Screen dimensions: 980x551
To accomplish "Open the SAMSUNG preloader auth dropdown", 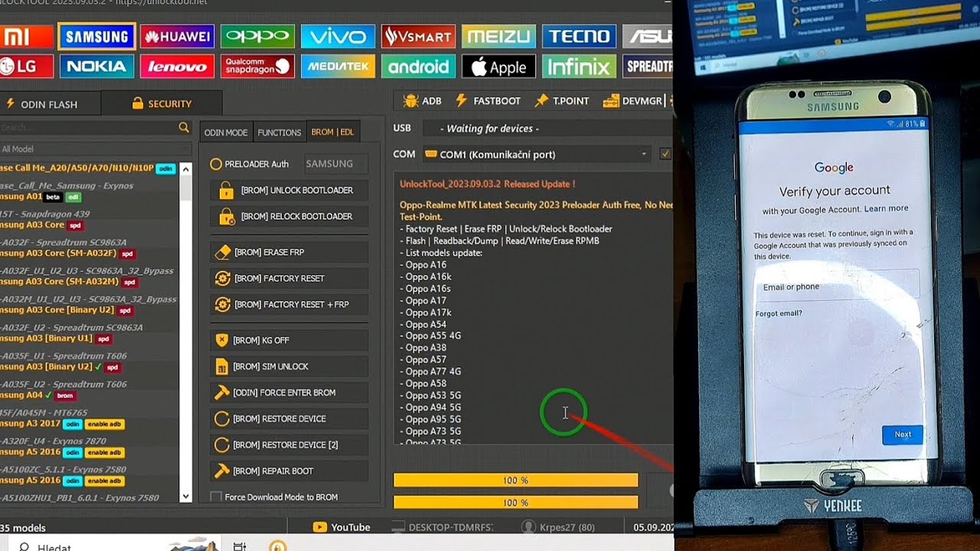I will coord(336,164).
